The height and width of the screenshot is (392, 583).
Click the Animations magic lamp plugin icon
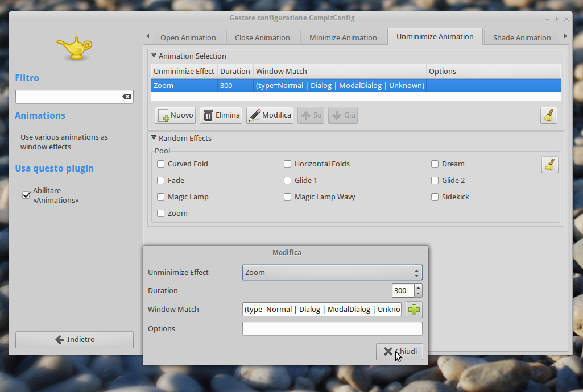pyautogui.click(x=75, y=48)
